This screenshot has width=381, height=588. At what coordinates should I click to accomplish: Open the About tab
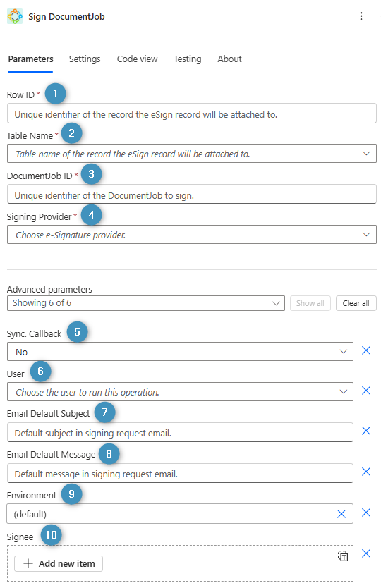coord(229,59)
